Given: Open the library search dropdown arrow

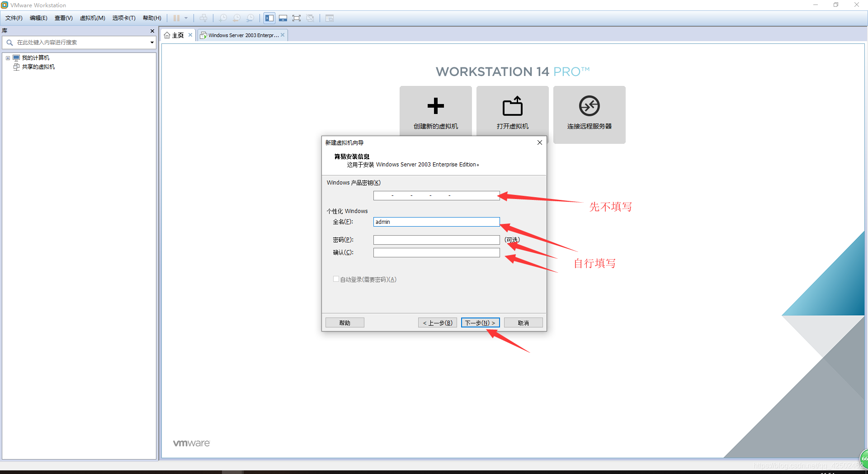Looking at the screenshot, I should coord(152,43).
